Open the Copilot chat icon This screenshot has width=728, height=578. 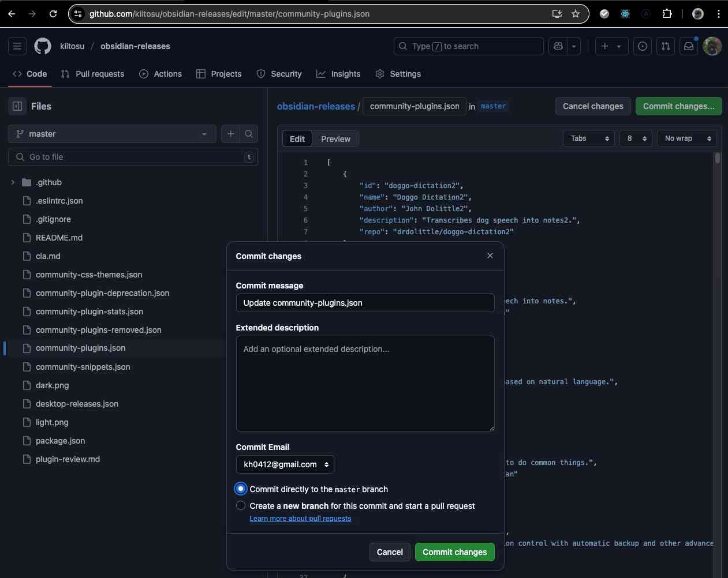pos(558,46)
